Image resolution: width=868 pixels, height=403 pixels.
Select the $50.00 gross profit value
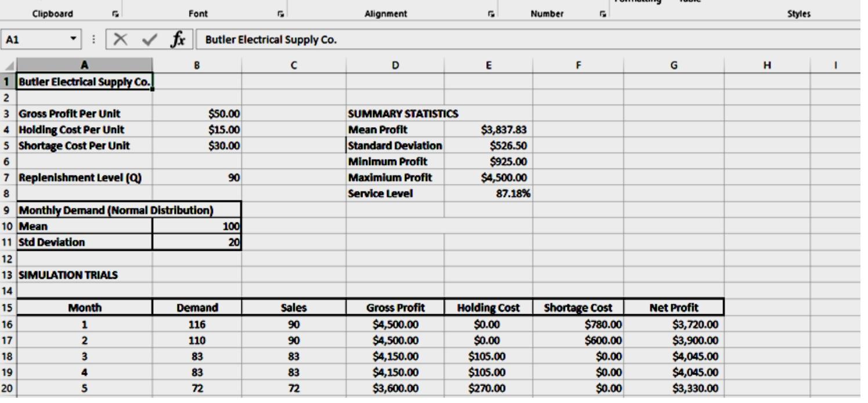pos(197,114)
